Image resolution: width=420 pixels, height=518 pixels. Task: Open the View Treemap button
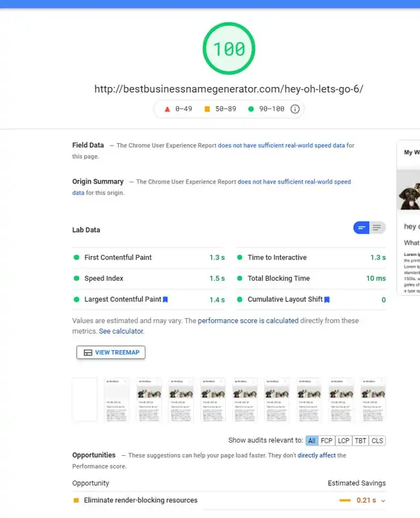(x=111, y=352)
